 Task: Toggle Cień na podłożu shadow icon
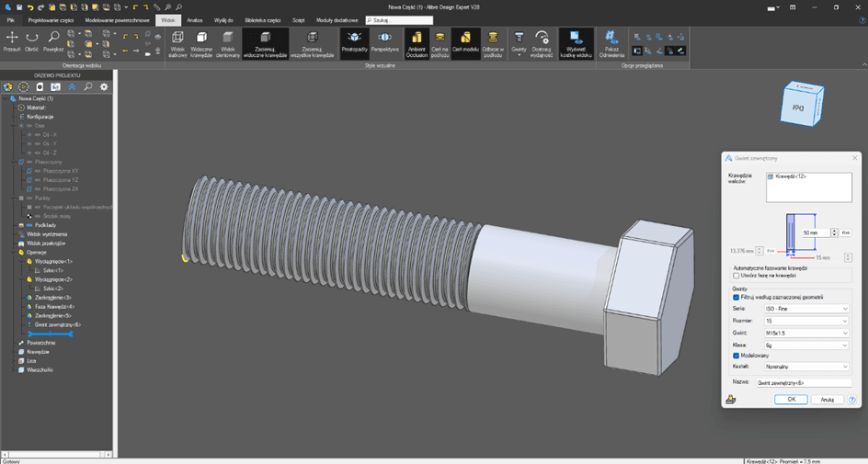pos(440,41)
